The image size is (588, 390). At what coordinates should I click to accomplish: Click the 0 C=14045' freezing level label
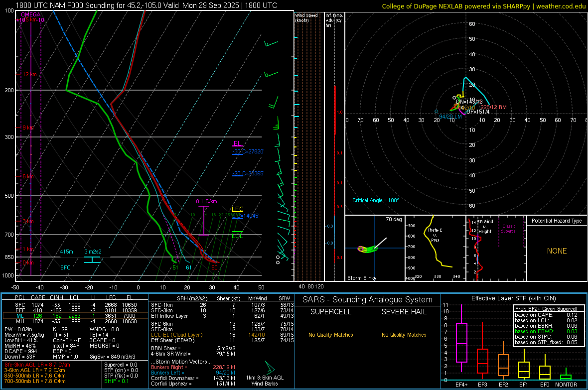click(246, 216)
